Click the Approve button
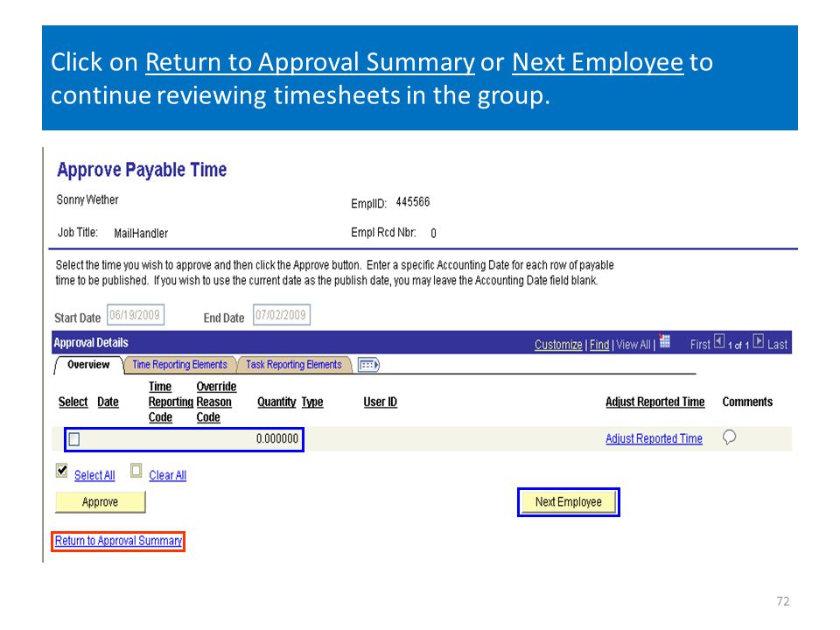The width and height of the screenshot is (840, 630). click(100, 502)
